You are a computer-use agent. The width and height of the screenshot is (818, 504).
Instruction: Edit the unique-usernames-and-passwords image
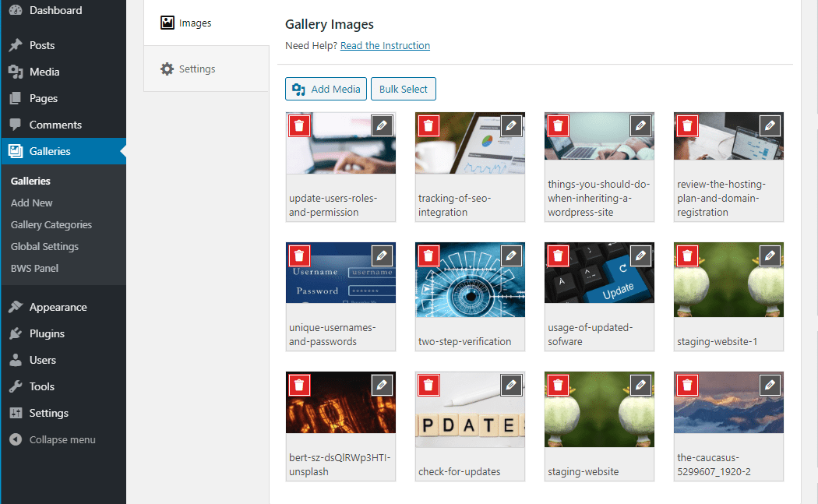pos(382,255)
